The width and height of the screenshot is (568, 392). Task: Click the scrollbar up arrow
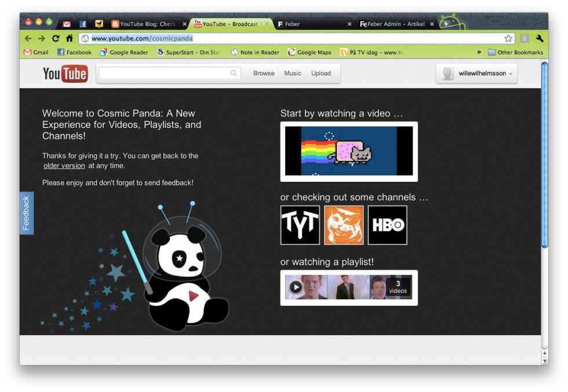point(544,353)
